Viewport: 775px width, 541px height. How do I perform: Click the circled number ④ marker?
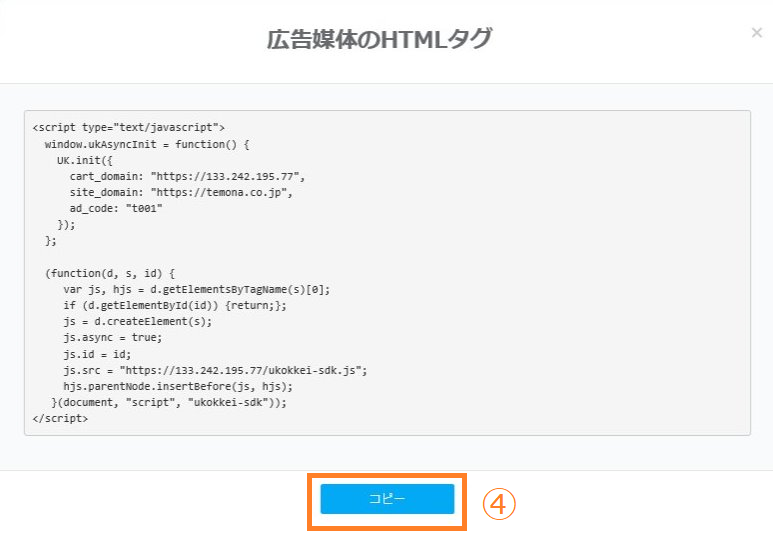[499, 503]
